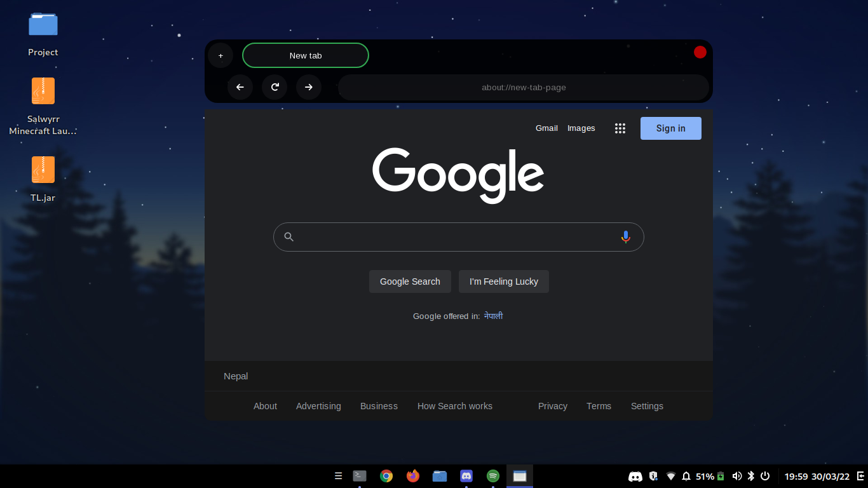Open Spotify from the taskbar

493,476
